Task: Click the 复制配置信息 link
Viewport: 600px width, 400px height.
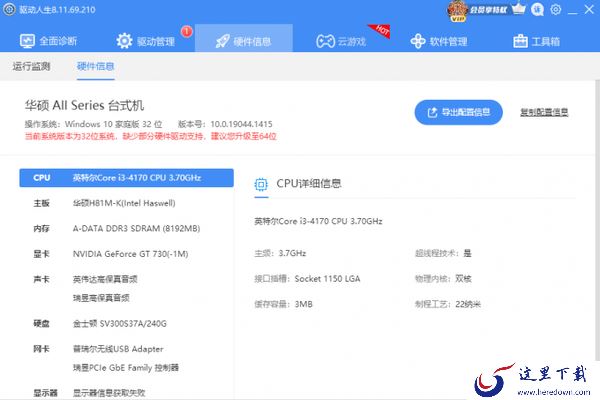Action: 544,112
